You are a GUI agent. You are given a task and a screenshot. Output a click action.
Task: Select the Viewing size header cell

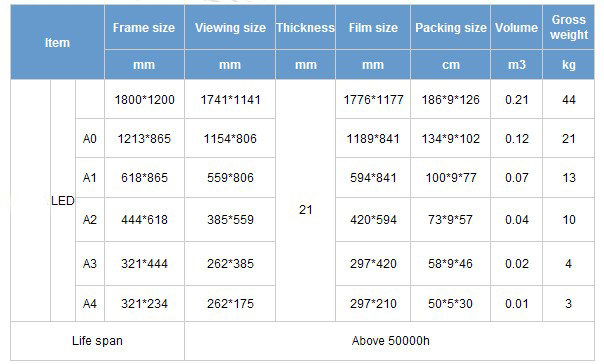click(230, 28)
